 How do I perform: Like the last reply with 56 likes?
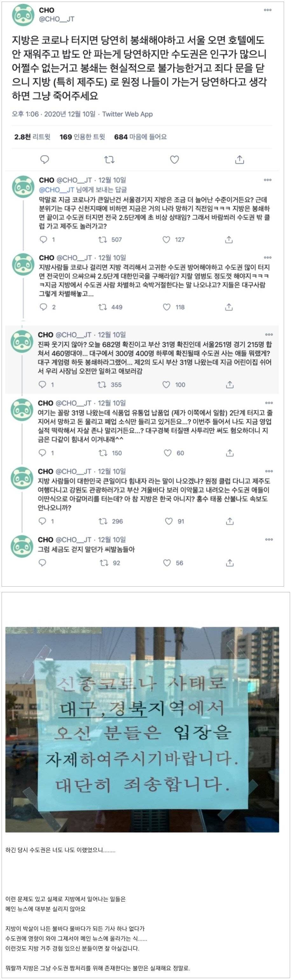tap(167, 563)
